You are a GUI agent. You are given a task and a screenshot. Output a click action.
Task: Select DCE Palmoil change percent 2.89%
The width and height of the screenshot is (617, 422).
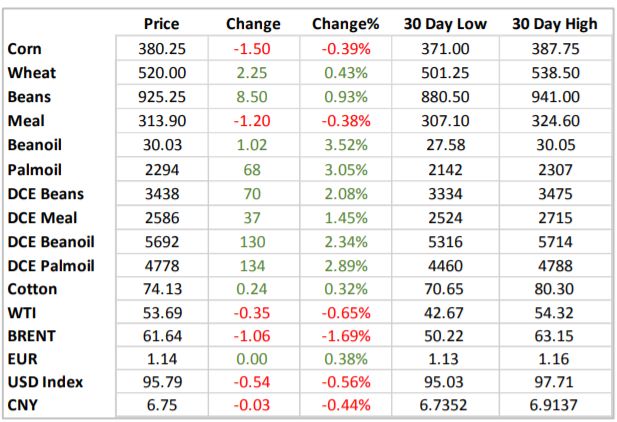(x=343, y=265)
